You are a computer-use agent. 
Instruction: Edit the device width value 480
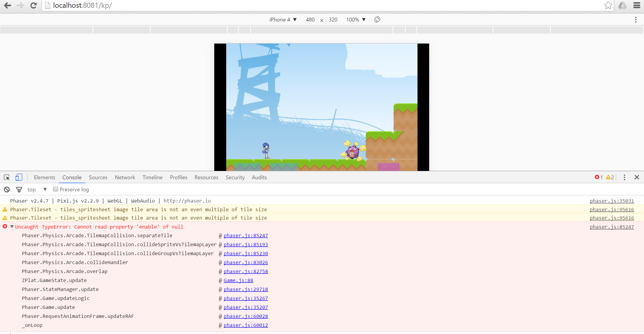[x=310, y=19]
